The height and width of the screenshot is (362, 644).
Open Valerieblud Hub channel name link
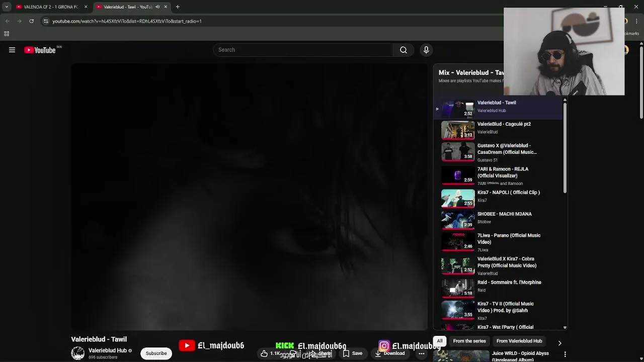[107, 350]
